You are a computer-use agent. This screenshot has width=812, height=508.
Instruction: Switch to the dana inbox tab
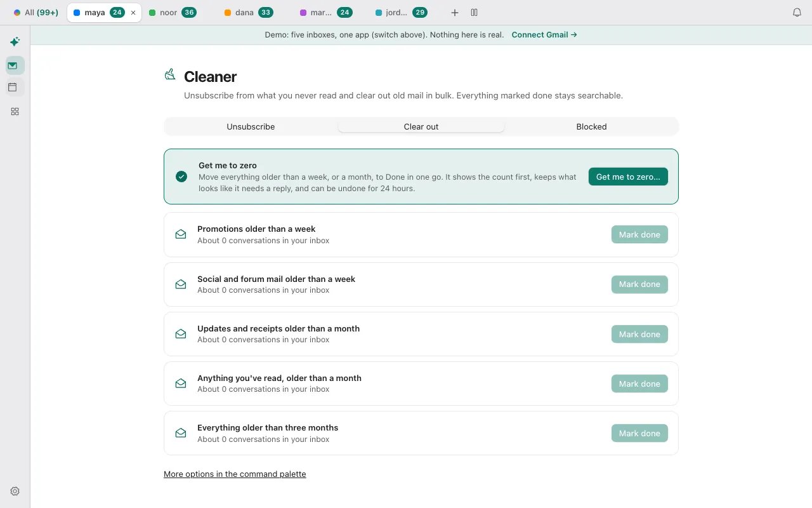(x=249, y=13)
